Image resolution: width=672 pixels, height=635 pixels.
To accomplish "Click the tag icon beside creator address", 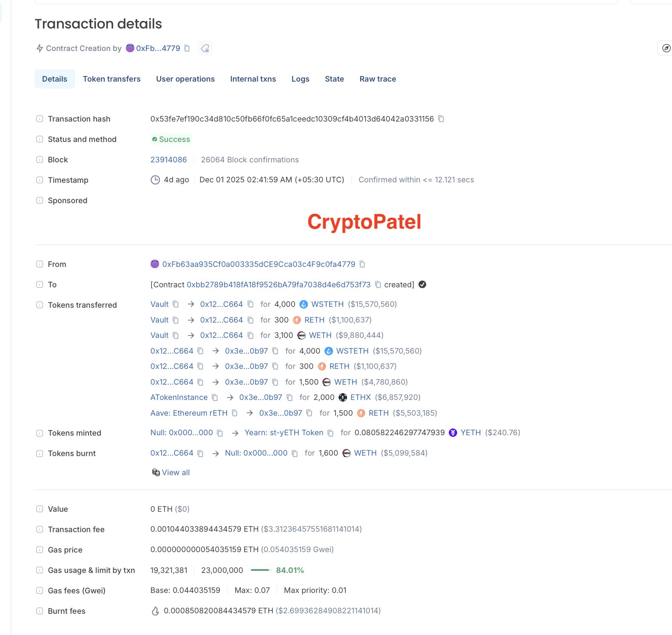I will (x=205, y=48).
